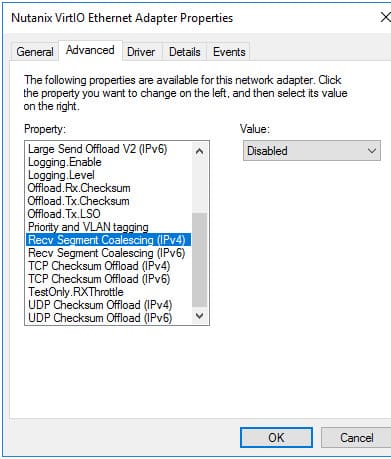Click the property list scroll down arrow
Image resolution: width=391 pixels, height=459 pixels.
coord(199,315)
